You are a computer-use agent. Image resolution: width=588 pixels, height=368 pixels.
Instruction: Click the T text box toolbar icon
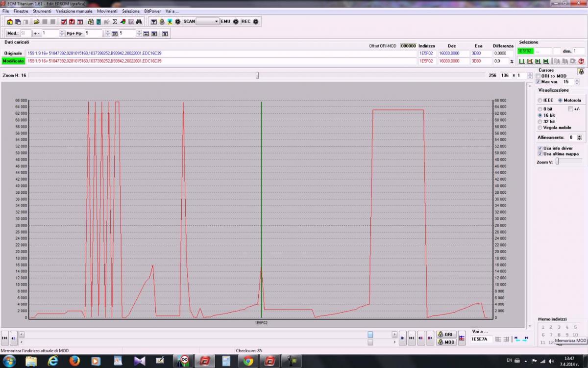click(153, 22)
